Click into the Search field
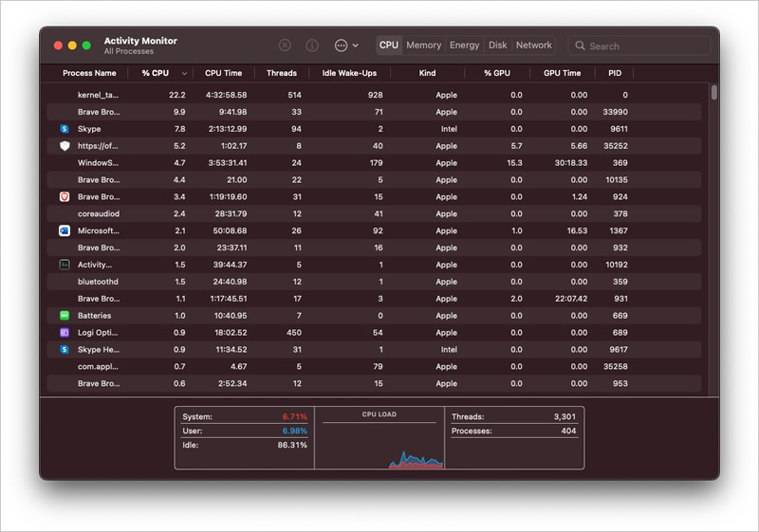 (x=639, y=46)
